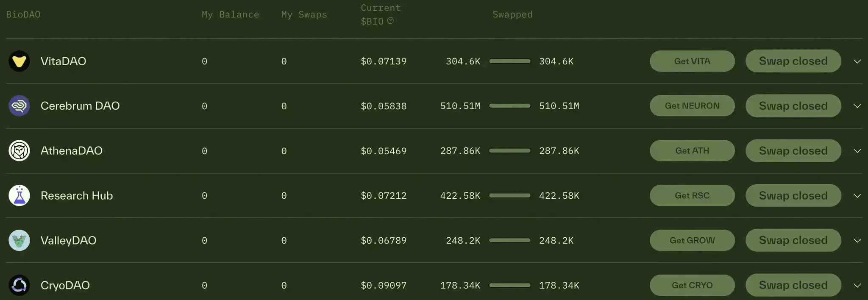The image size is (868, 300).
Task: Expand the Research Hub row chevron
Action: point(857,196)
